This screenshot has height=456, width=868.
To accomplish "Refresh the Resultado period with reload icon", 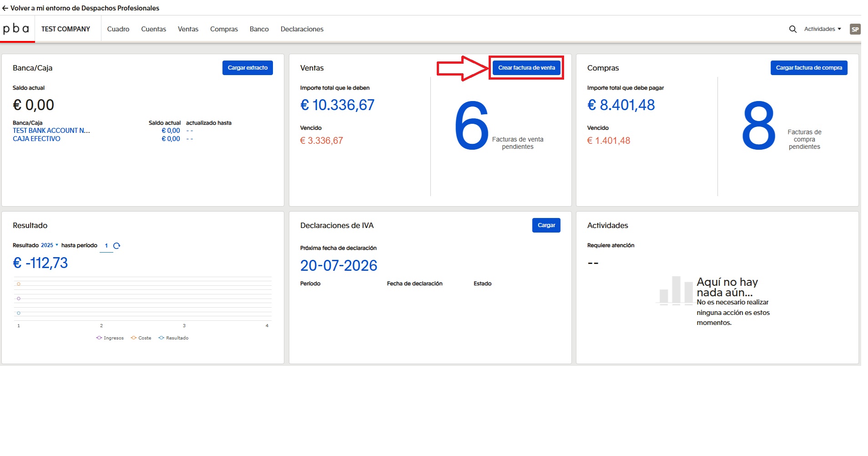I will click(117, 246).
